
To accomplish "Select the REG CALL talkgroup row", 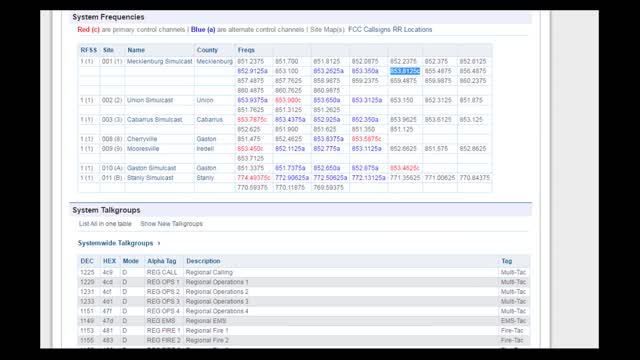I will [x=304, y=272].
